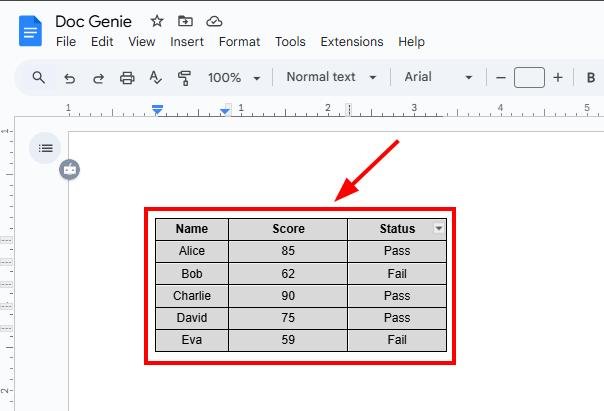604x411 pixels.
Task: Toggle bold formatting
Action: [x=591, y=78]
